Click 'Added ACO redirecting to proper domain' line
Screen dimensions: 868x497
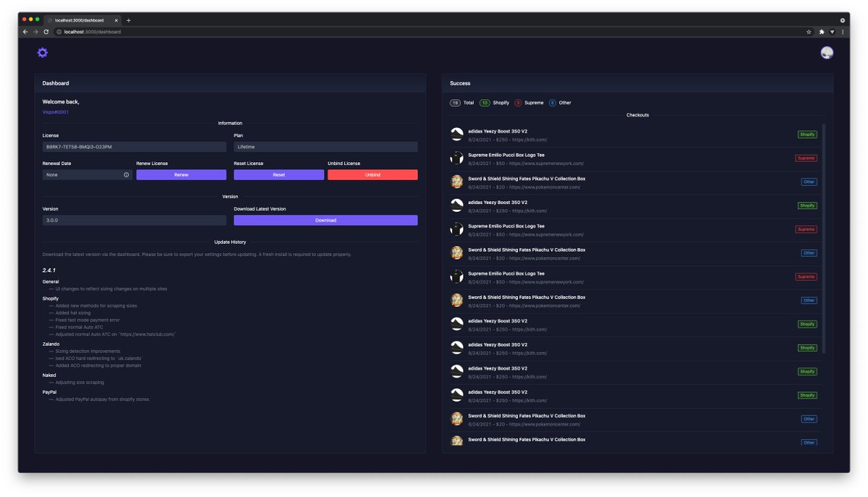tap(98, 365)
